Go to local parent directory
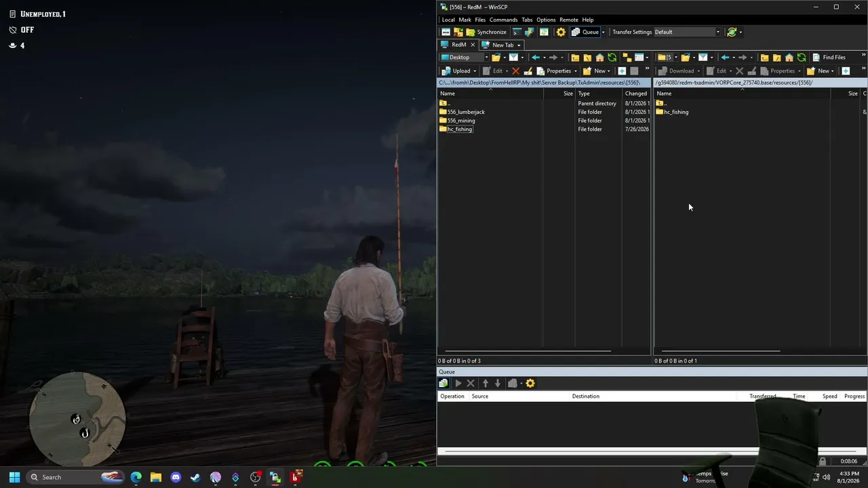 (575, 58)
